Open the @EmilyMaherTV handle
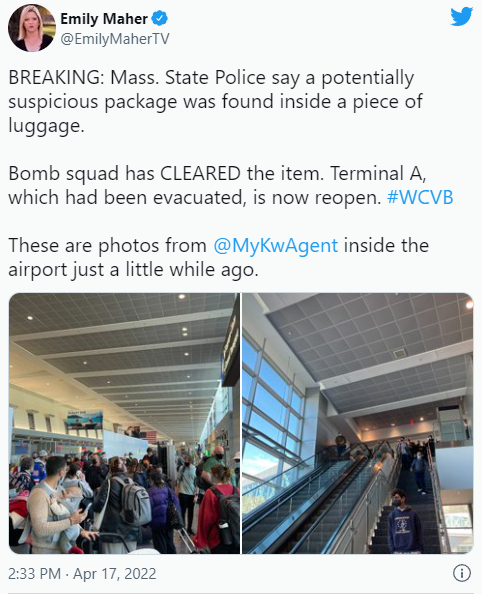Image resolution: width=482 pixels, height=594 pixels. (115, 39)
